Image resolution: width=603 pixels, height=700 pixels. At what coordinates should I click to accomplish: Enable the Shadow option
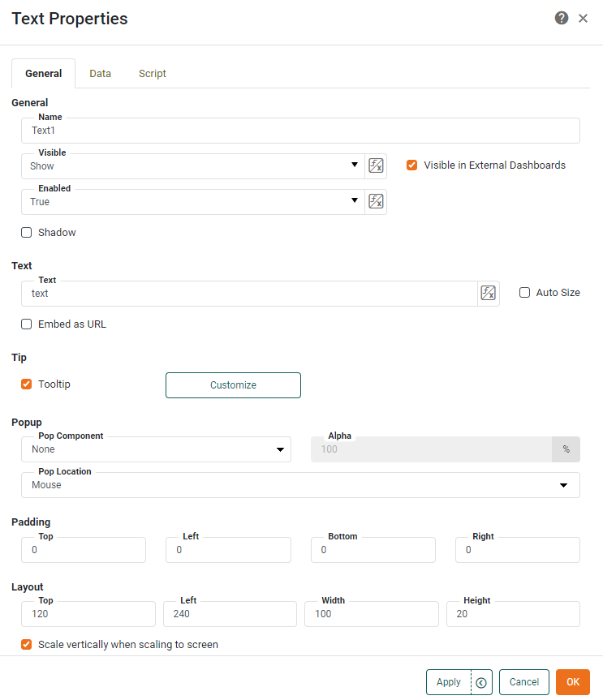click(26, 232)
